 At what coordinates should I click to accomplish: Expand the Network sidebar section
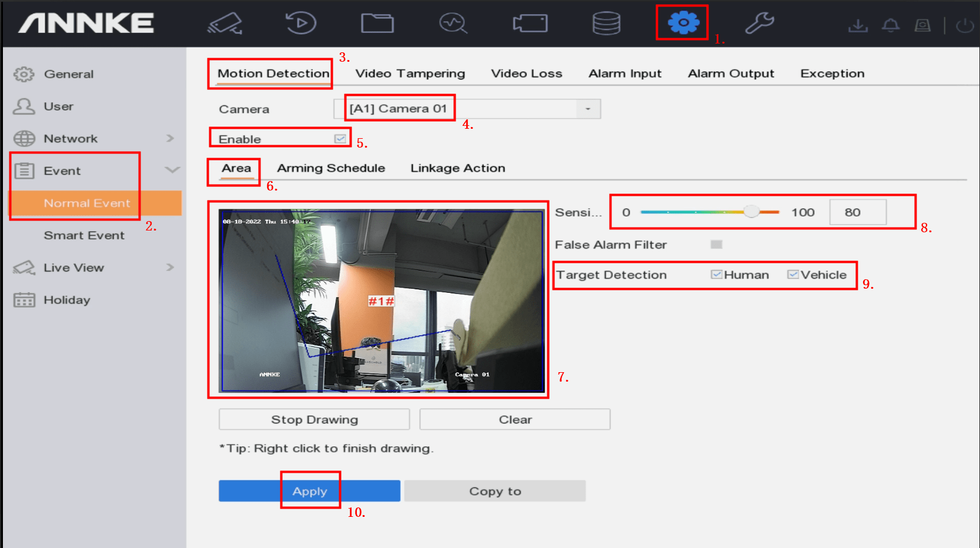(x=170, y=138)
